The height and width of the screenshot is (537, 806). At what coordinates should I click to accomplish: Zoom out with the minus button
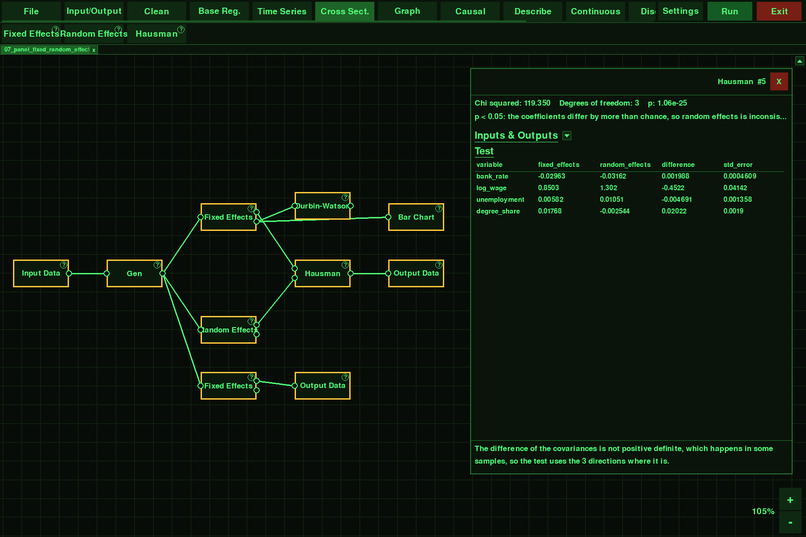[790, 523]
